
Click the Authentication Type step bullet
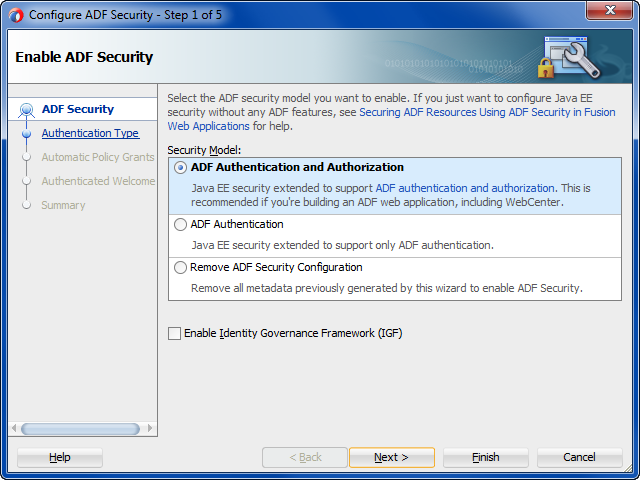pos(27,133)
